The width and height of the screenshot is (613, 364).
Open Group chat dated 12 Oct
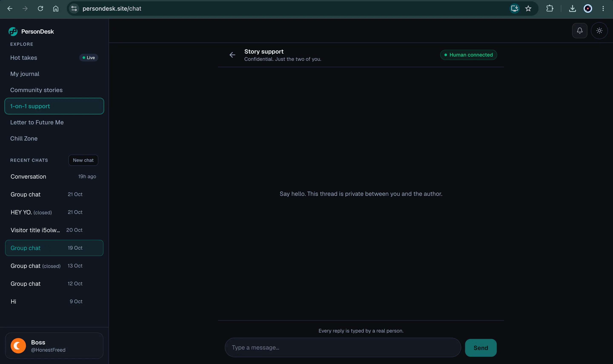(54, 284)
